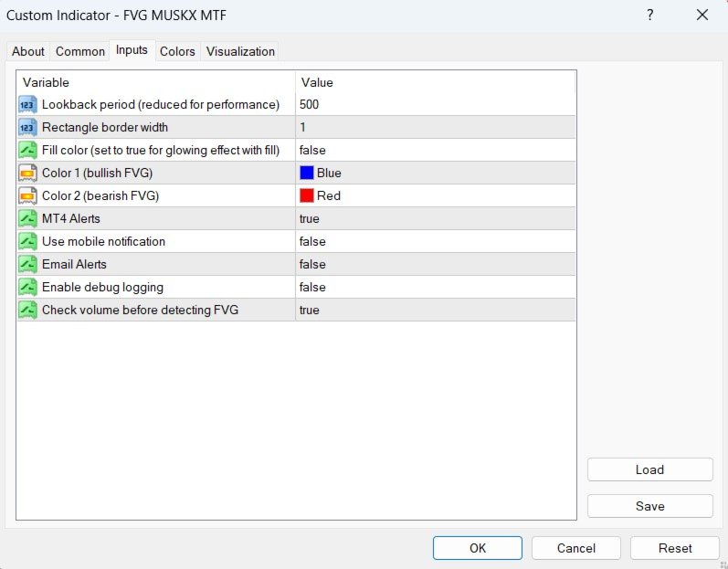Select the 'Fill color (set to true...' label
The height and width of the screenshot is (569, 728).
tap(161, 150)
